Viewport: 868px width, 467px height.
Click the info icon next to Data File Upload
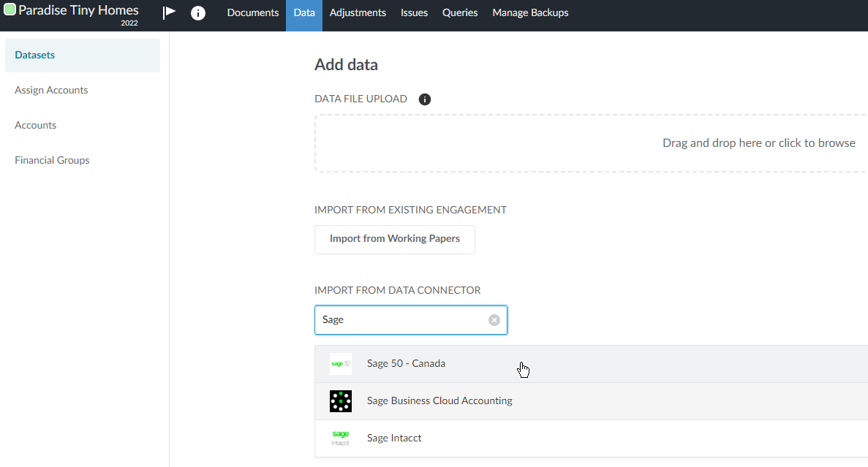pyautogui.click(x=425, y=99)
